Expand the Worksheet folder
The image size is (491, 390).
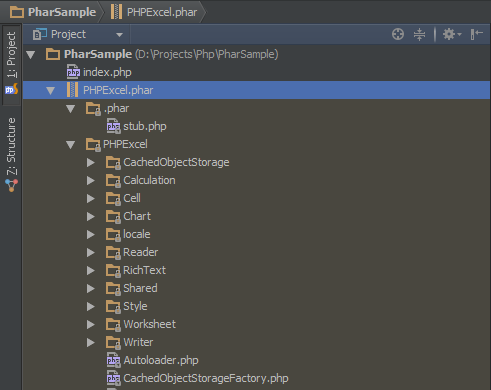pos(91,324)
